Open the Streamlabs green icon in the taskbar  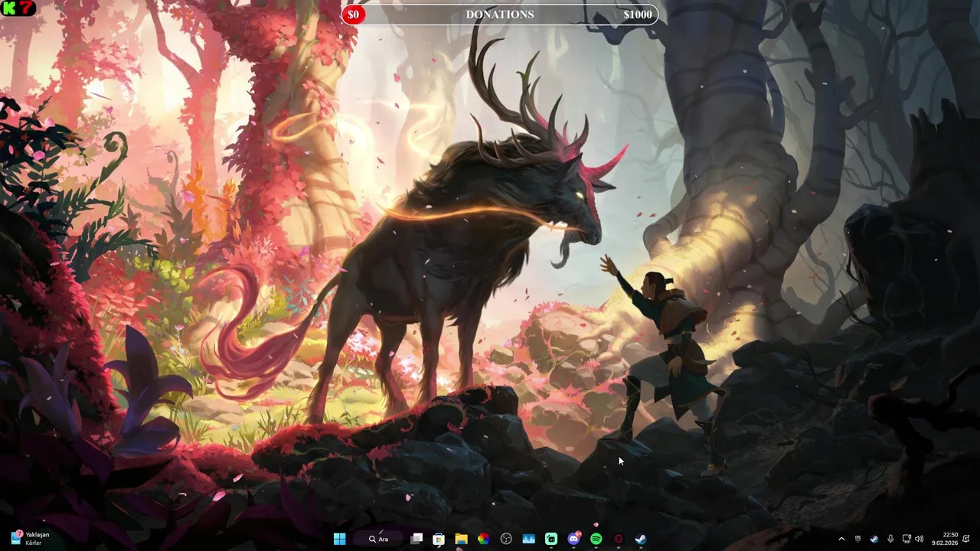click(x=551, y=539)
